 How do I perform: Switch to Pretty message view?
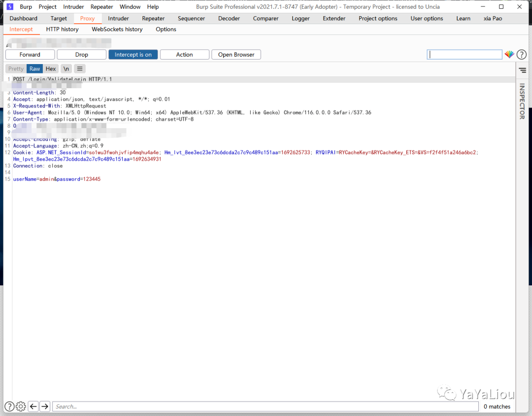[16, 69]
